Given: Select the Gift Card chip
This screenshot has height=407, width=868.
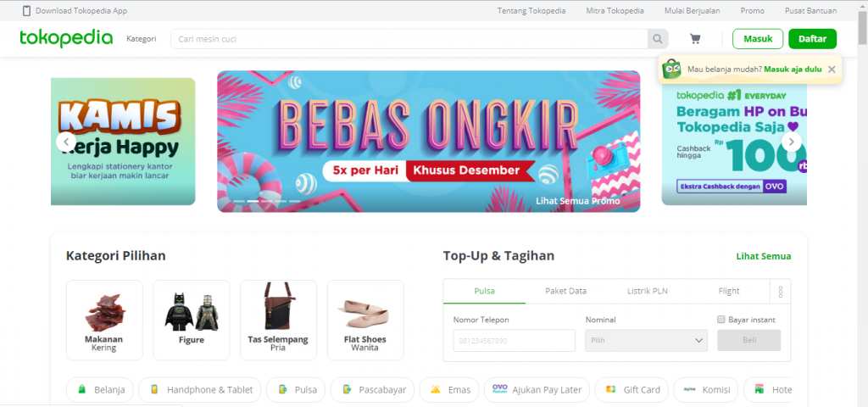Looking at the screenshot, I should 632,390.
